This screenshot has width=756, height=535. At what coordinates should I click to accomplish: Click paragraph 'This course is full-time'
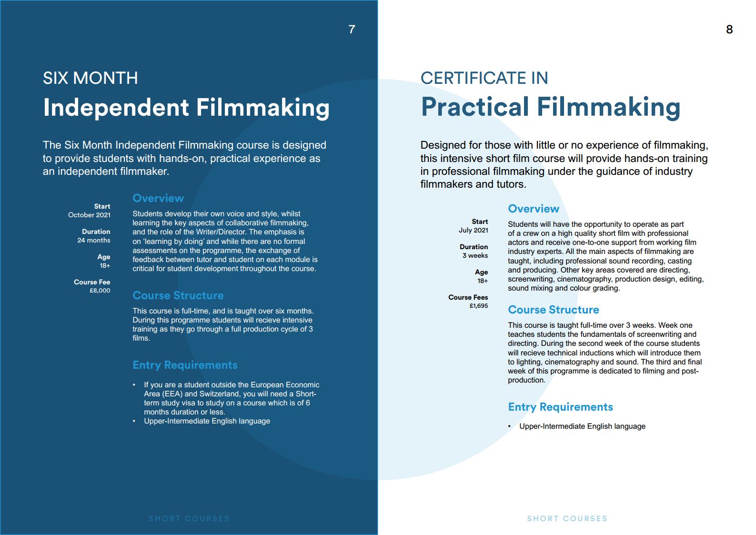click(223, 324)
